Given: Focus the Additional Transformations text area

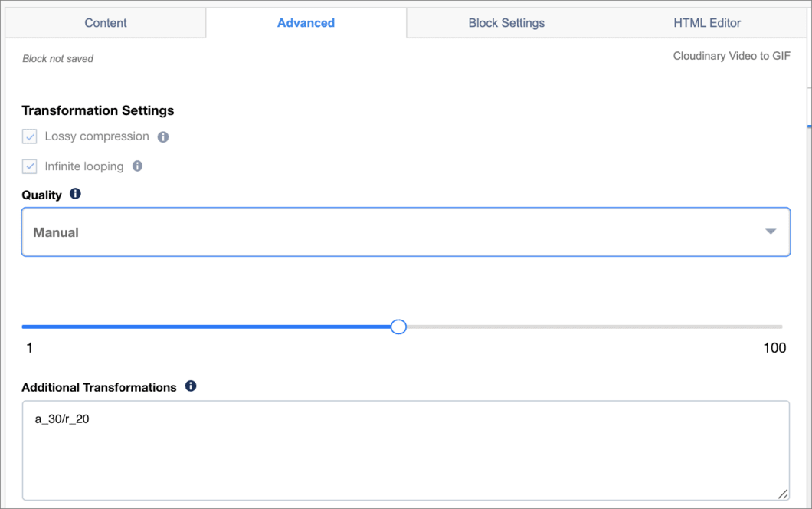Looking at the screenshot, I should click(406, 451).
